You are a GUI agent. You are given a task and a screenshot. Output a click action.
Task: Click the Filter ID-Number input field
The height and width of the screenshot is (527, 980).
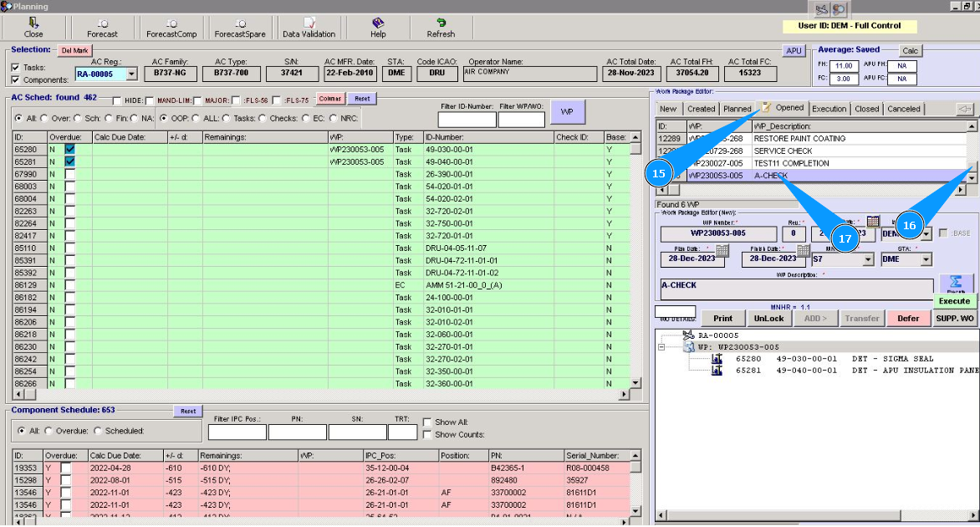(467, 120)
